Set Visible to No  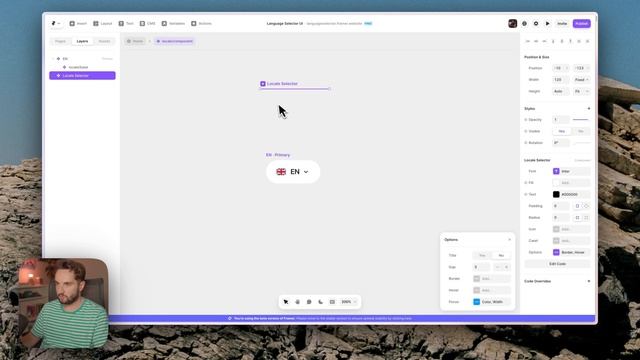[x=581, y=131]
